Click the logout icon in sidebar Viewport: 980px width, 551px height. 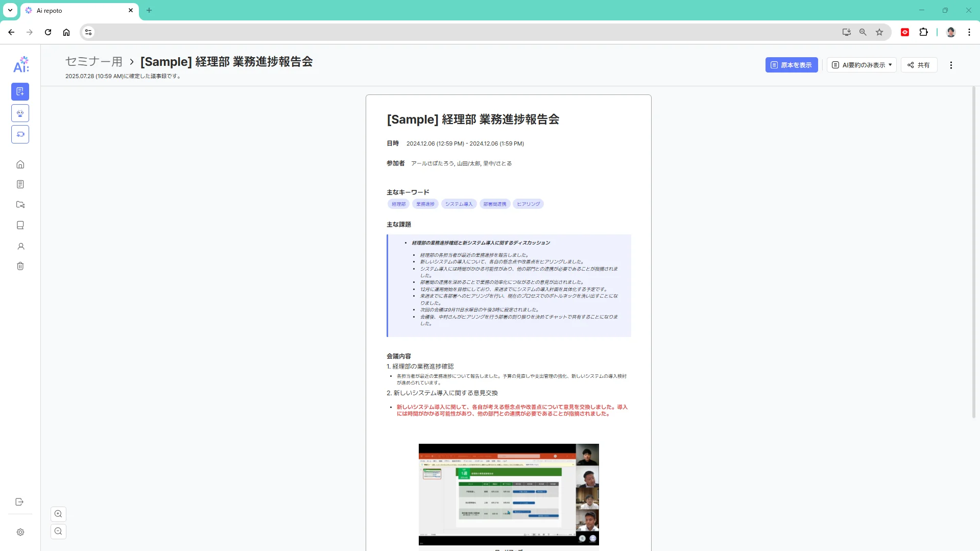point(19,502)
